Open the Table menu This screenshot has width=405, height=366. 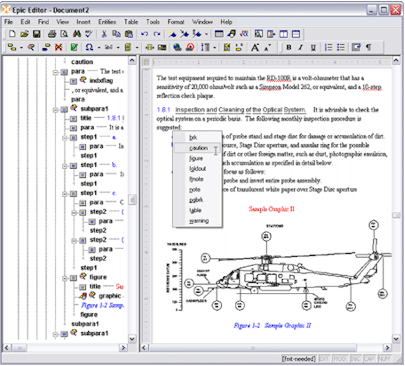click(x=131, y=22)
